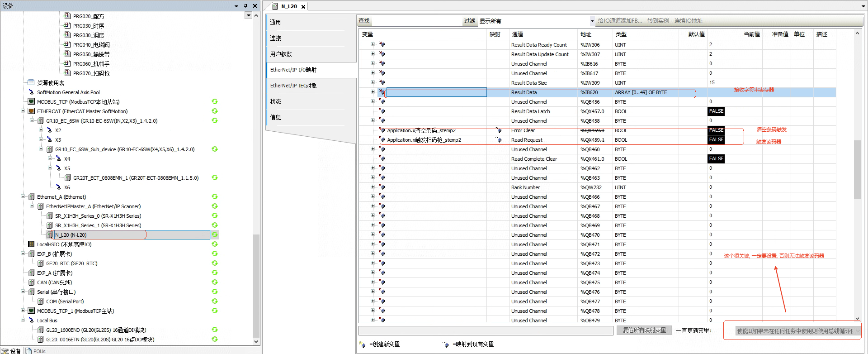Expand the X4 port node
Image resolution: width=868 pixels, height=354 pixels.
click(x=50, y=158)
